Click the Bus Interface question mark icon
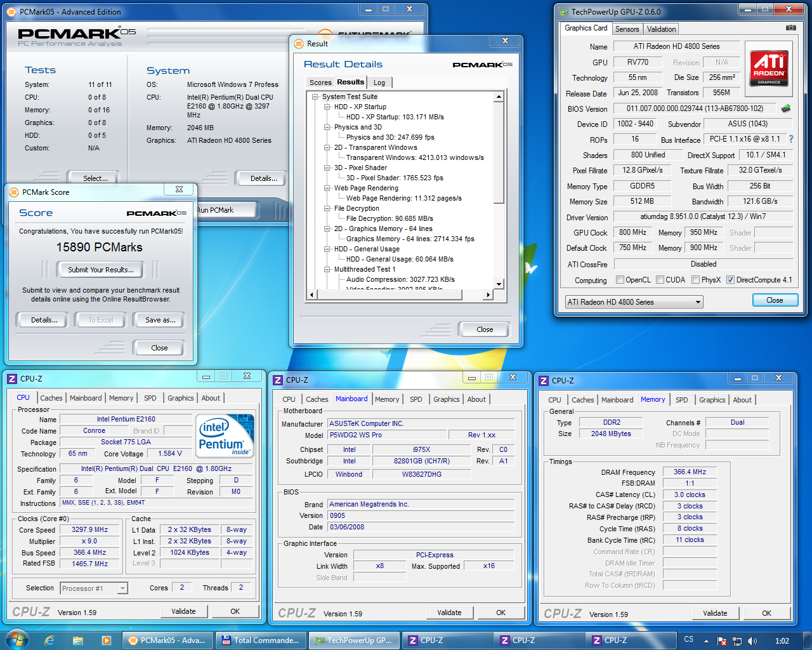Screen dimensions: 812x650 click(x=791, y=139)
